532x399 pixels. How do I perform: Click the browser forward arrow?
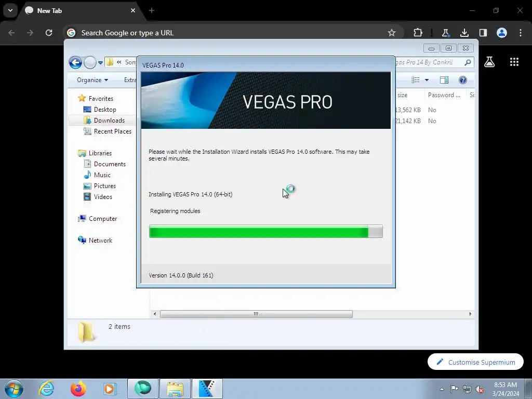30,33
